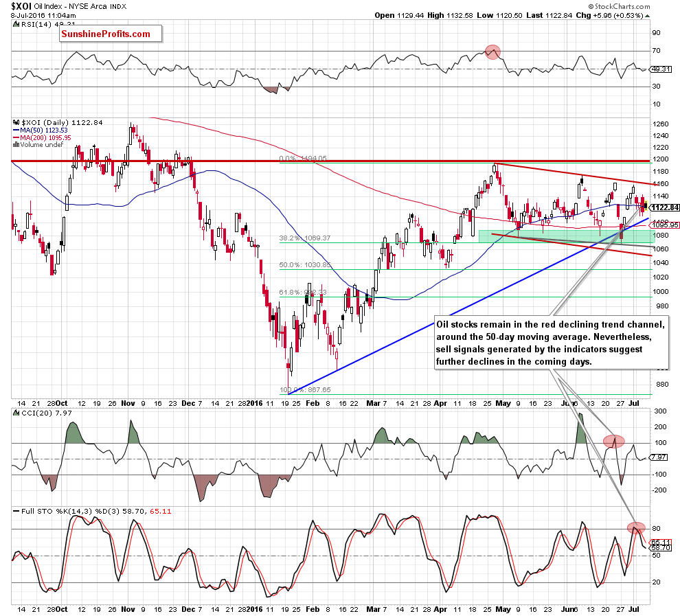Click 'Jul' on the price panel date axis
The image size is (680, 616).
click(634, 403)
